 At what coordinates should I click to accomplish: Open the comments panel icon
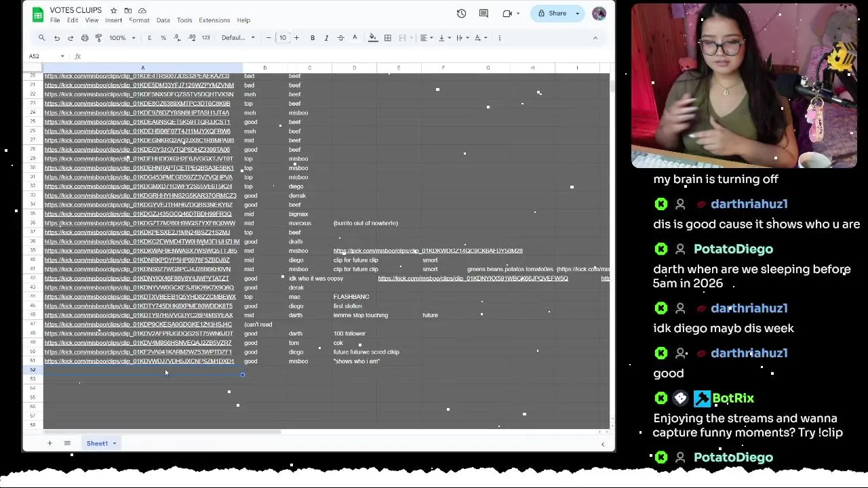[484, 14]
